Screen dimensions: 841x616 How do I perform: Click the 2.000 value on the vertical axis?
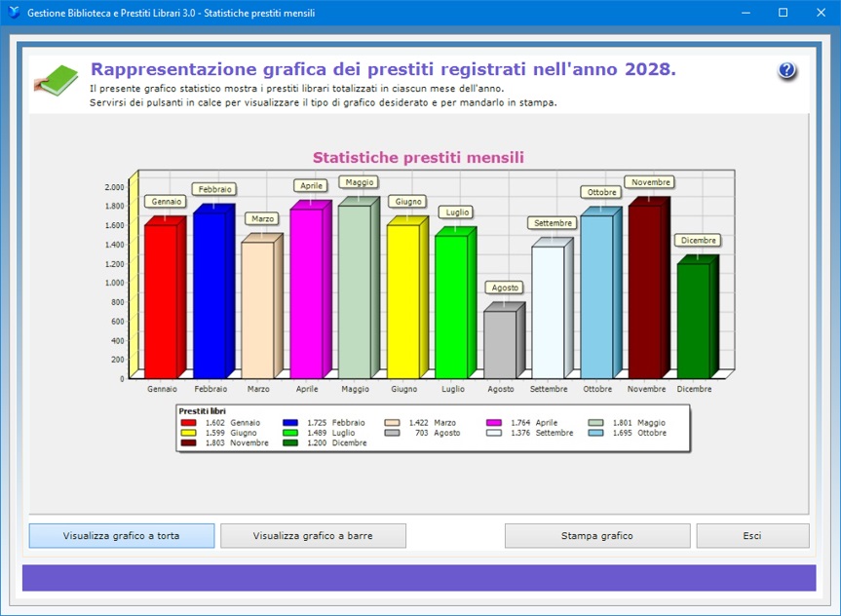coord(115,187)
